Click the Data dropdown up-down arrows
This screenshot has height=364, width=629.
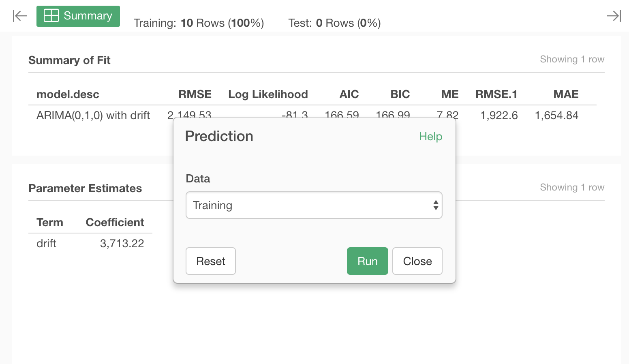coord(436,205)
